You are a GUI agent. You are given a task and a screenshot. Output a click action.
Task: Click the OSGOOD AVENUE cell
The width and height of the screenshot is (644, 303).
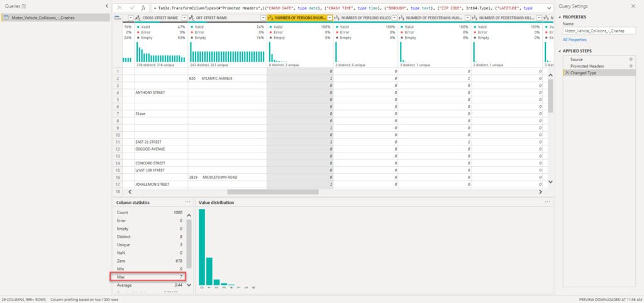[161, 149]
